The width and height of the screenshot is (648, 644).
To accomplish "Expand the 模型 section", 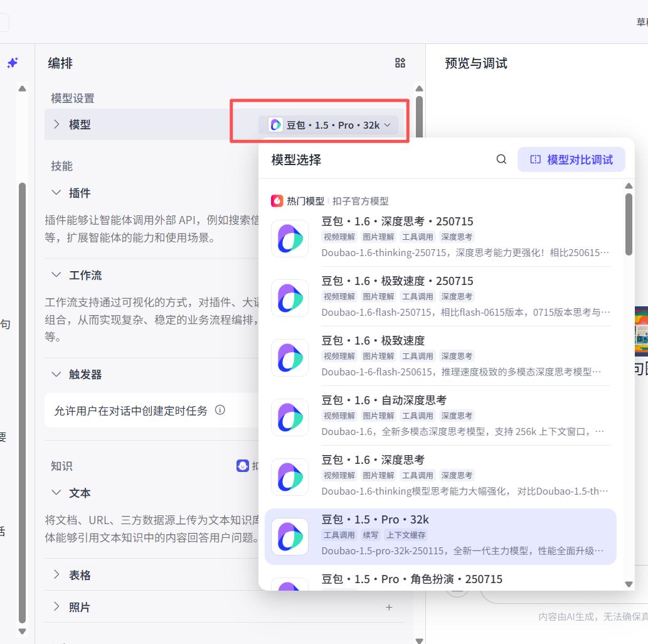I will [56, 124].
